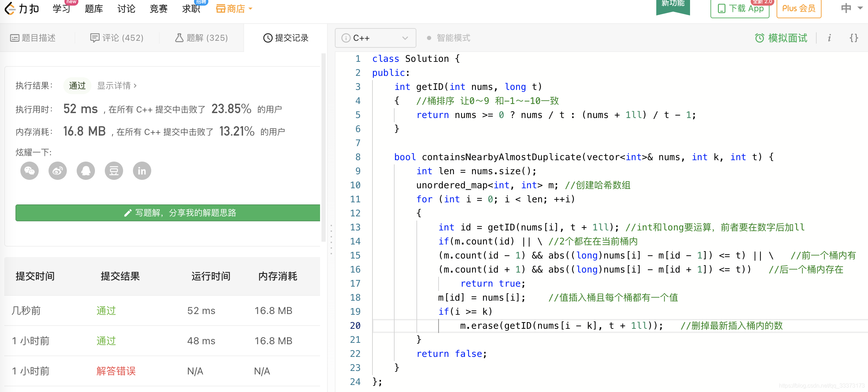Switch to 题目描述 tab
Viewport: 868px width, 392px height.
[33, 38]
